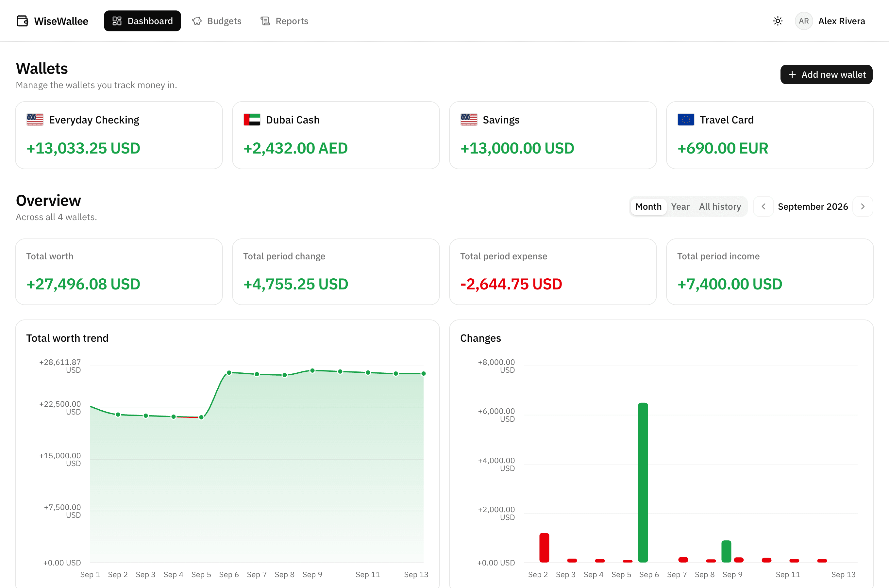This screenshot has width=889, height=588.
Task: Click the UAE flag on Dubai Cash
Action: [x=252, y=120]
